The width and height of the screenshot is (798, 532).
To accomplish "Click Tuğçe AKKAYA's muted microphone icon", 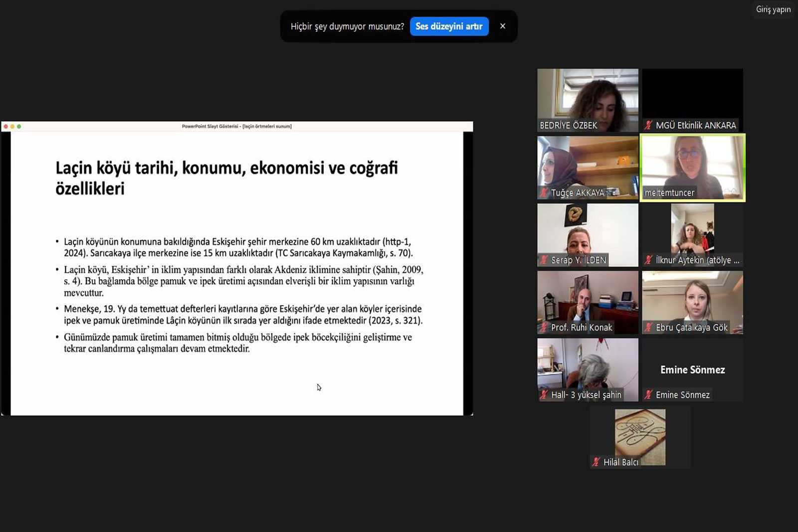I will tap(544, 192).
